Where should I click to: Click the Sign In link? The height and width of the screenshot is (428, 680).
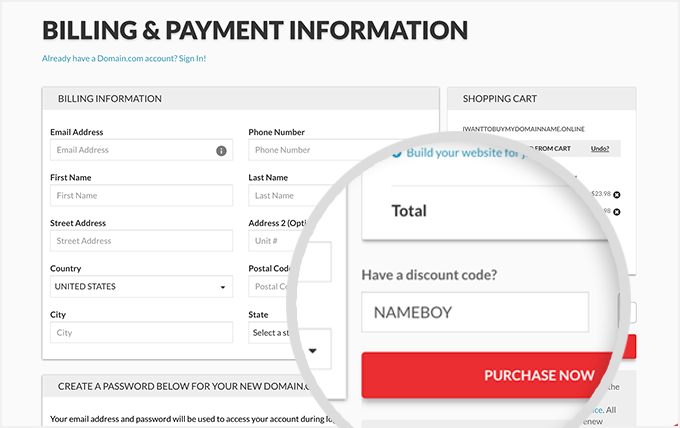click(x=192, y=58)
